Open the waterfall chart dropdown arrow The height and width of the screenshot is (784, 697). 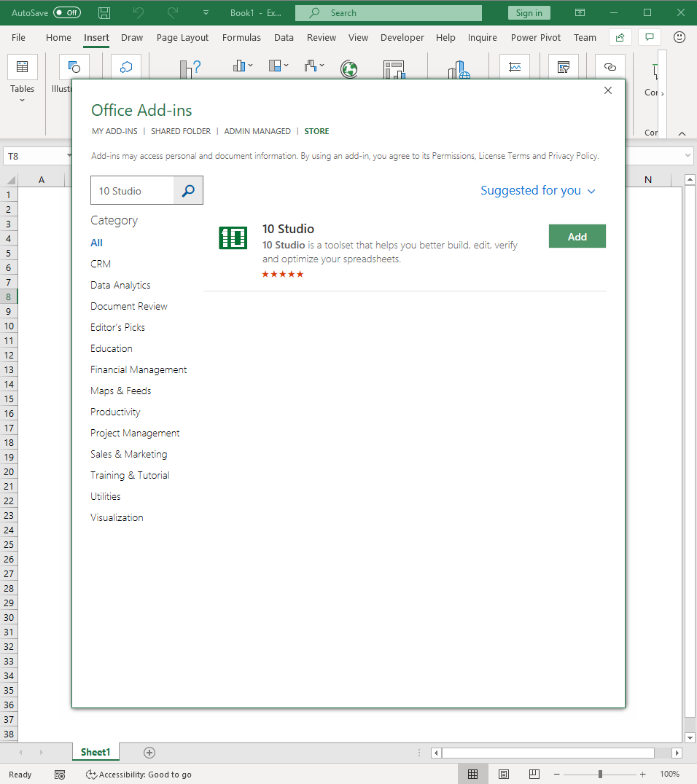(322, 66)
